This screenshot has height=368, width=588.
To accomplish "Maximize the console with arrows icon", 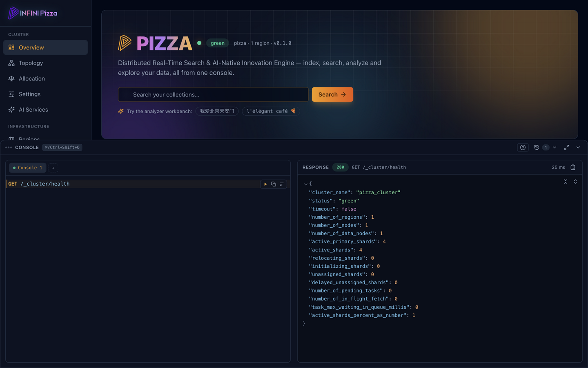I will [567, 147].
